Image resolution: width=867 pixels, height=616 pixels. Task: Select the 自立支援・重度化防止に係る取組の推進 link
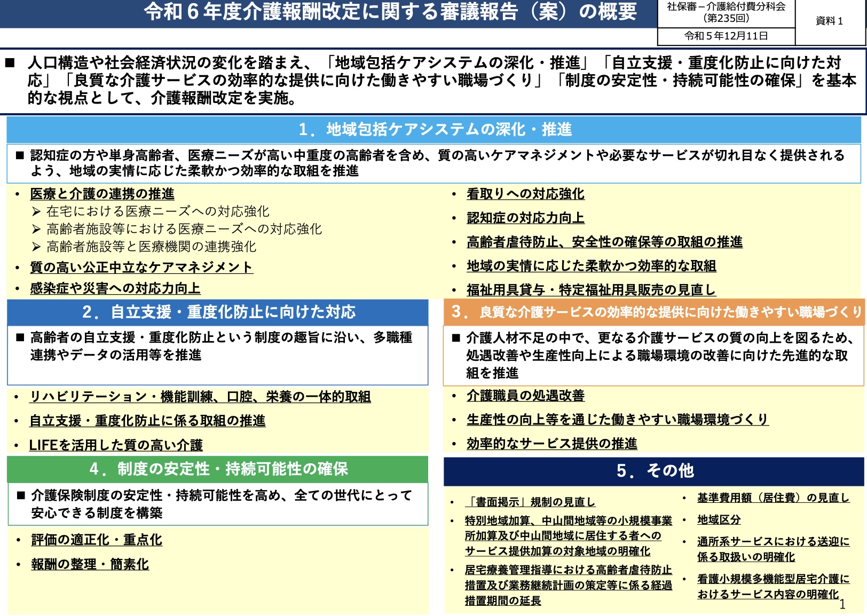point(147,421)
